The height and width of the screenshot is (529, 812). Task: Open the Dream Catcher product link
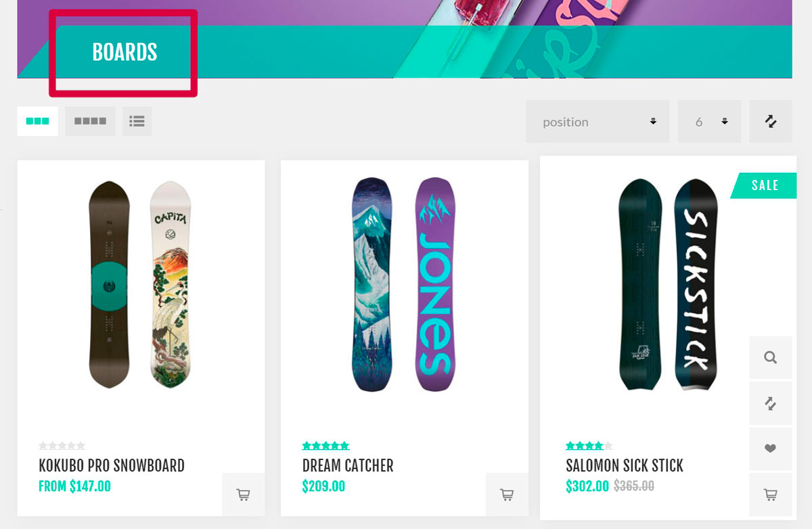click(x=348, y=465)
